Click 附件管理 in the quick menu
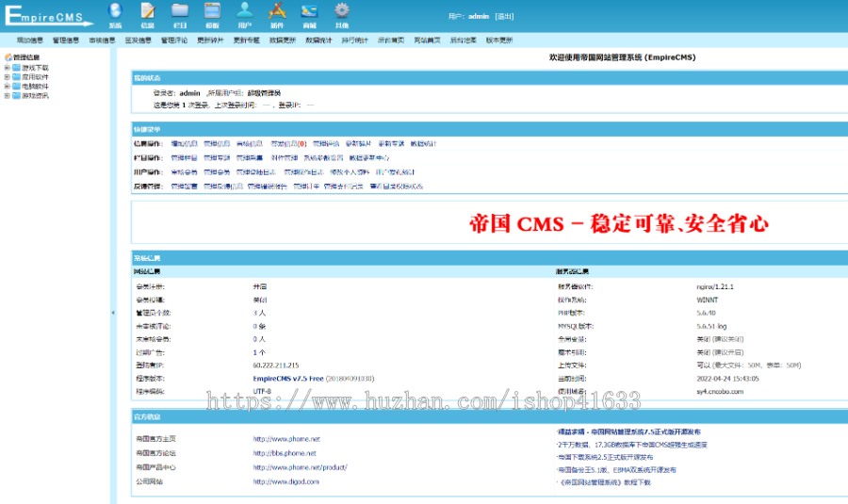Screen dimensions: 848x504 285,158
